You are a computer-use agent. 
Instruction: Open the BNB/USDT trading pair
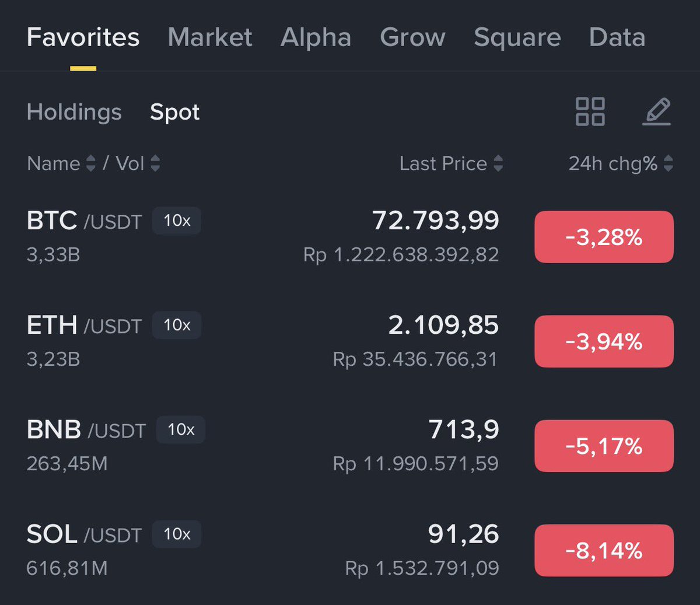coord(350,446)
